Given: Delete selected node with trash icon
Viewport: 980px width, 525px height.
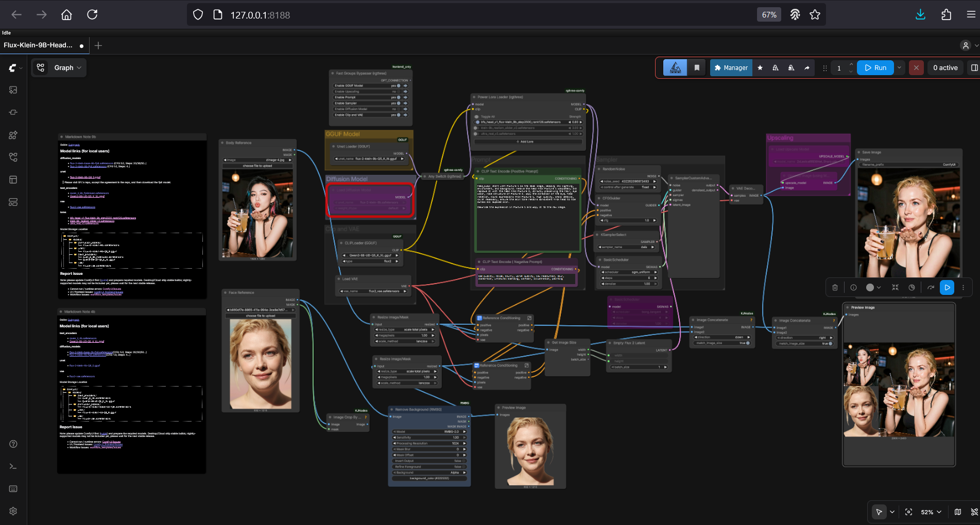Looking at the screenshot, I should coord(835,288).
